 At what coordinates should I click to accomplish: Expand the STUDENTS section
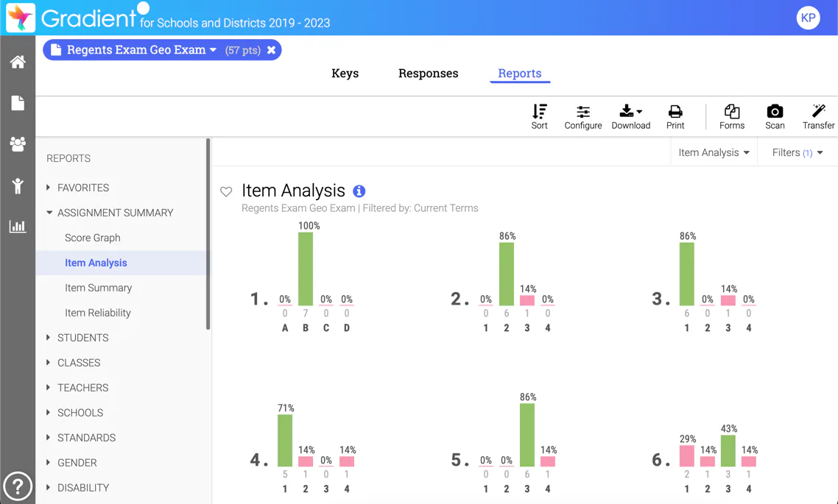pyautogui.click(x=77, y=338)
